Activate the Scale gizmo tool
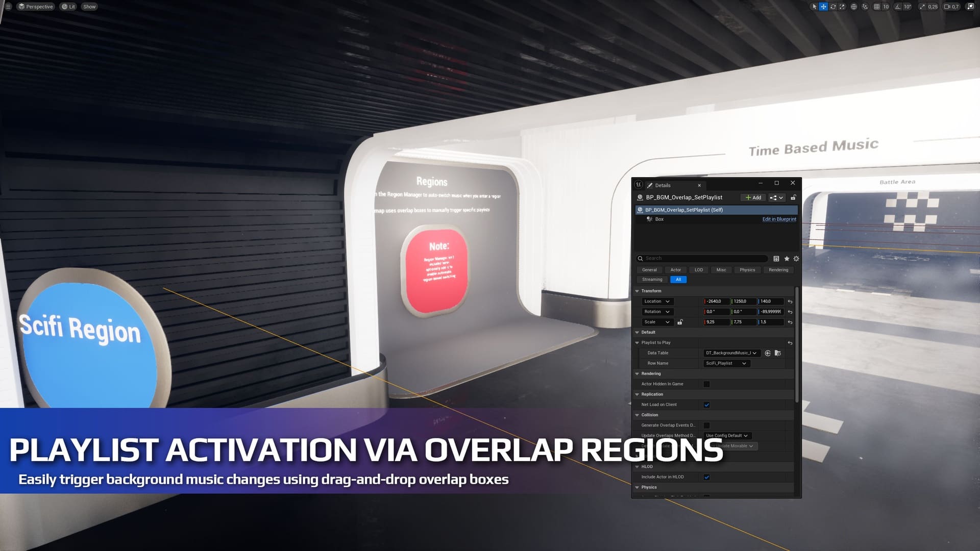The width and height of the screenshot is (980, 551). click(x=842, y=7)
